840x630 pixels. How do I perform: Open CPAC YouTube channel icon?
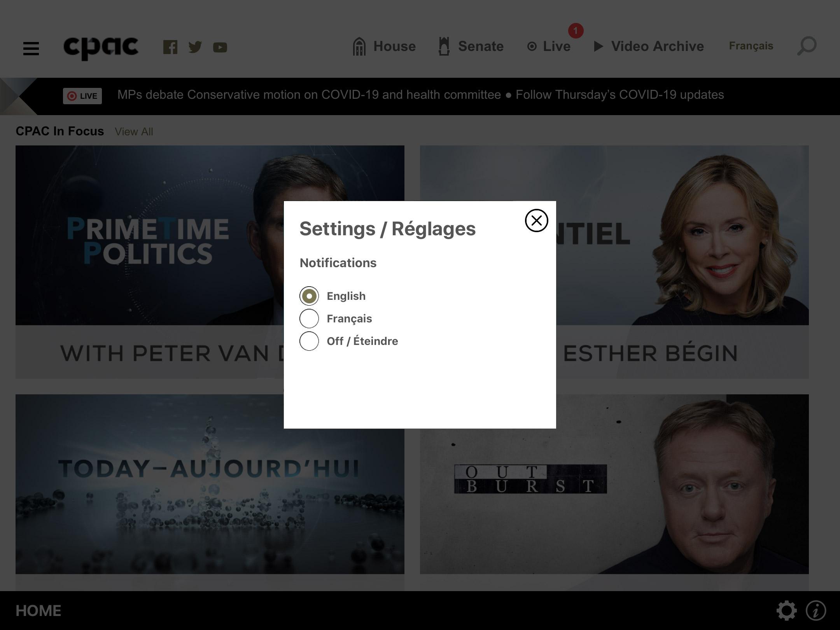[220, 47]
